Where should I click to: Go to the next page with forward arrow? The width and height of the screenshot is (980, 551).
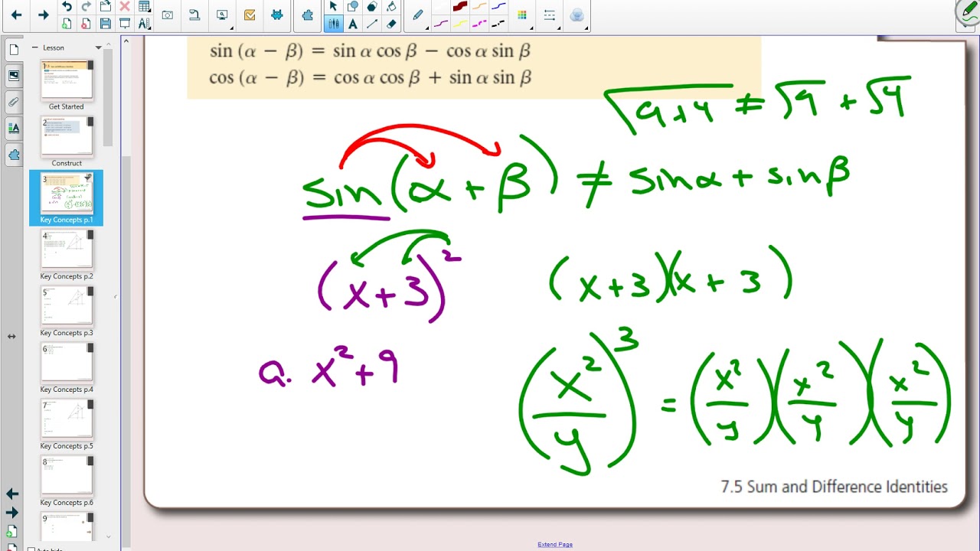click(43, 15)
